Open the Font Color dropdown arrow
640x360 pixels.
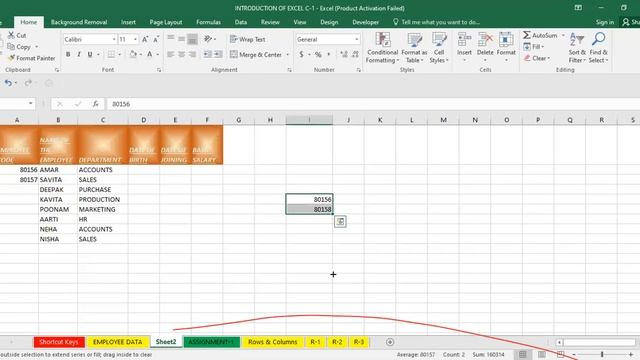coord(158,54)
